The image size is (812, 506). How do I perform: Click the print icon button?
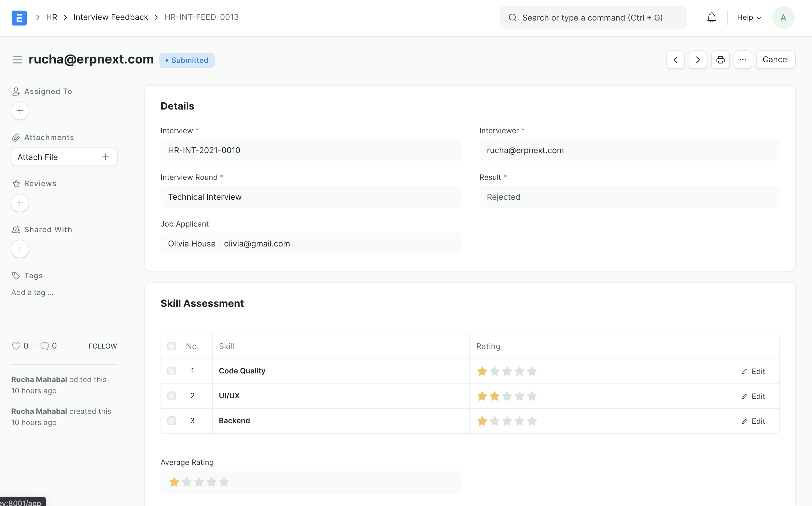(720, 60)
